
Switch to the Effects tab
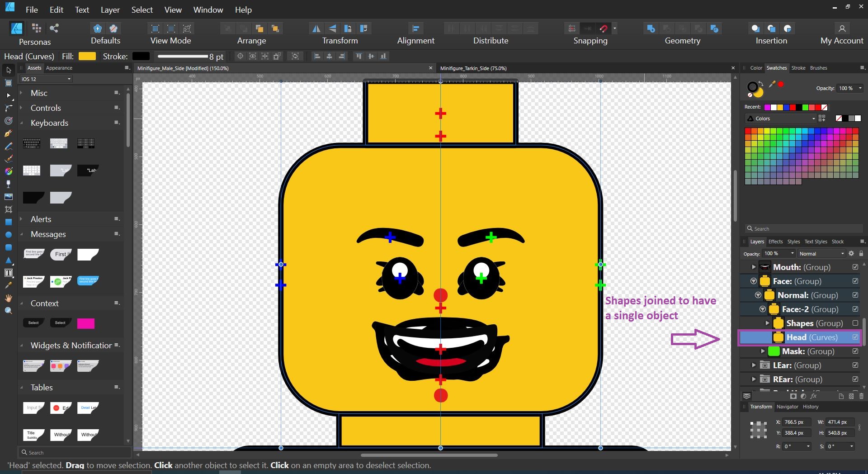coord(775,242)
